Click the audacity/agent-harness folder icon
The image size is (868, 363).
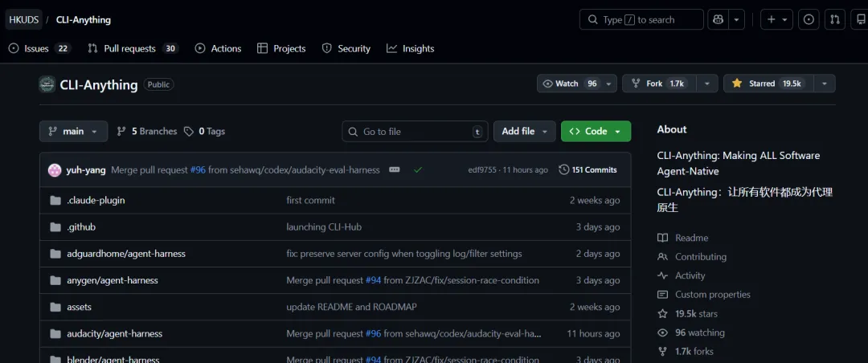coord(55,333)
